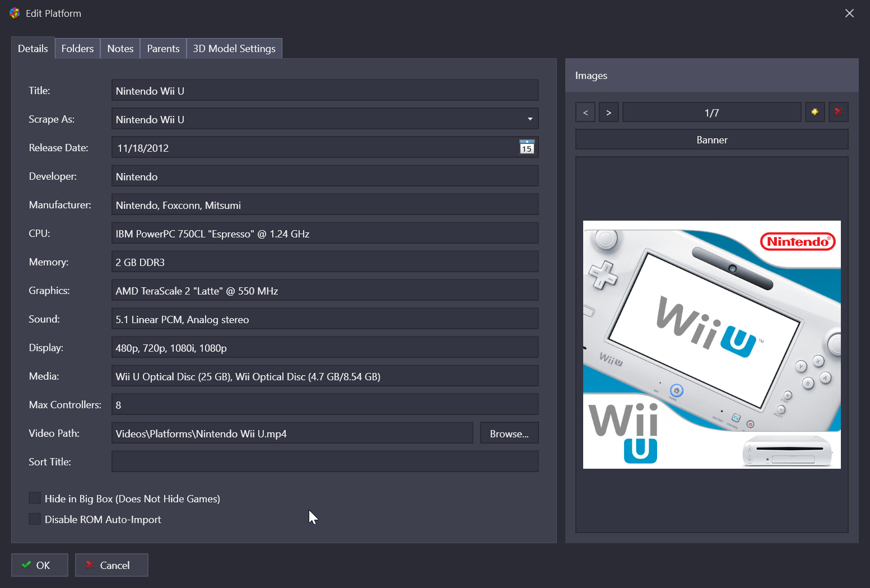
Task: Go to previous image
Action: 585,112
